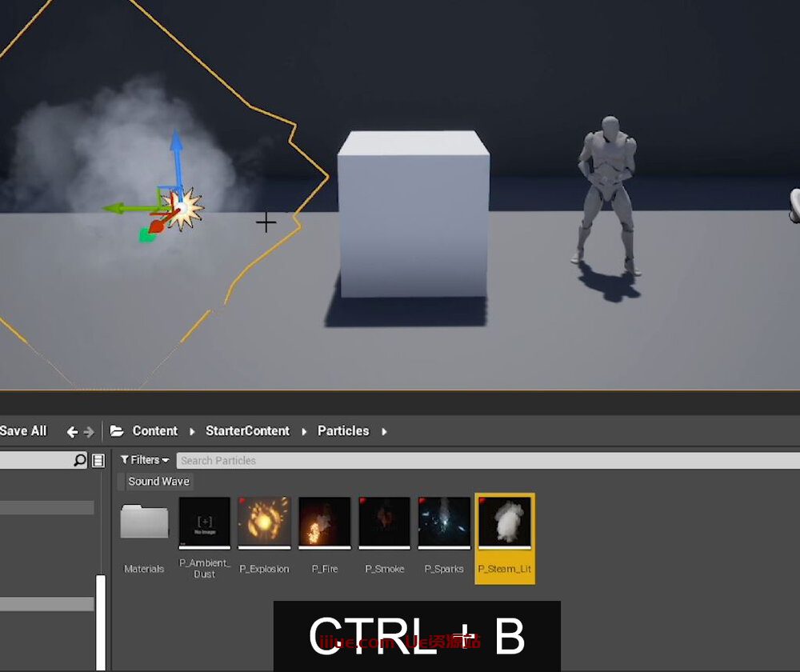Open the Materials folder
Screen dimensions: 800x672
[144, 524]
